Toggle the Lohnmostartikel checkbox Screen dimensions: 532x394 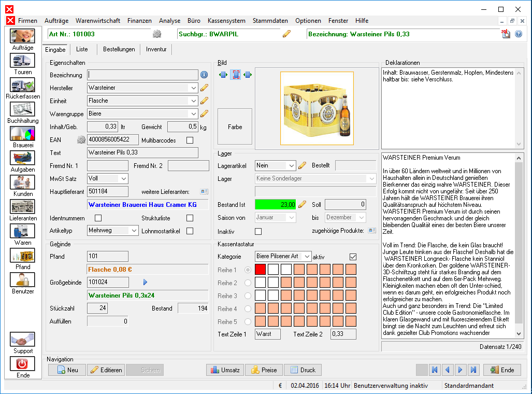tap(190, 231)
